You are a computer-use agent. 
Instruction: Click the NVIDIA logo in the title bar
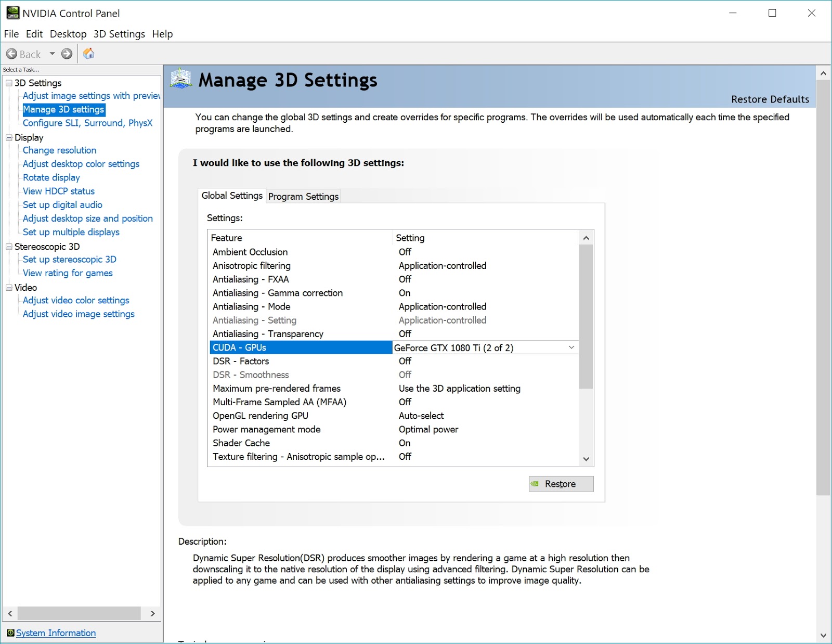click(x=12, y=12)
